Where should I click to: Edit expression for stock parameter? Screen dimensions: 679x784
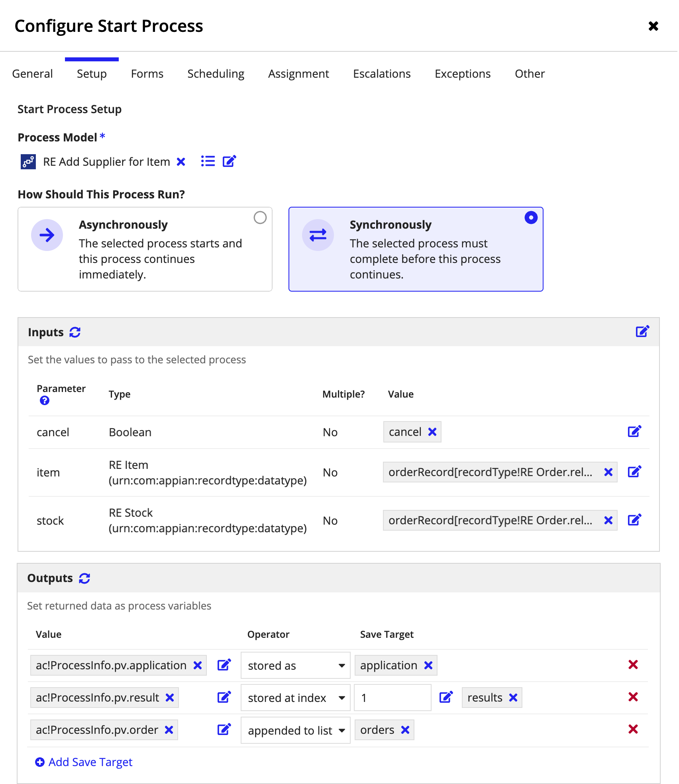[634, 520]
